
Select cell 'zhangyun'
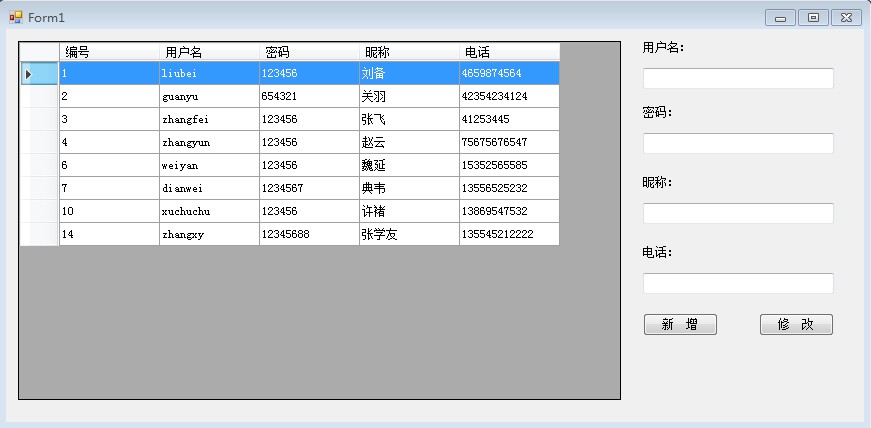(x=209, y=142)
